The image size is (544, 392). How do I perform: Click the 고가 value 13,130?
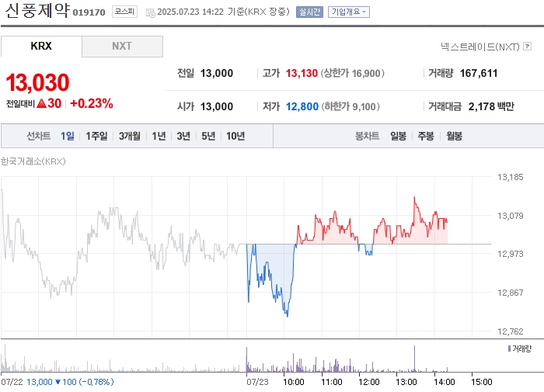tap(302, 73)
